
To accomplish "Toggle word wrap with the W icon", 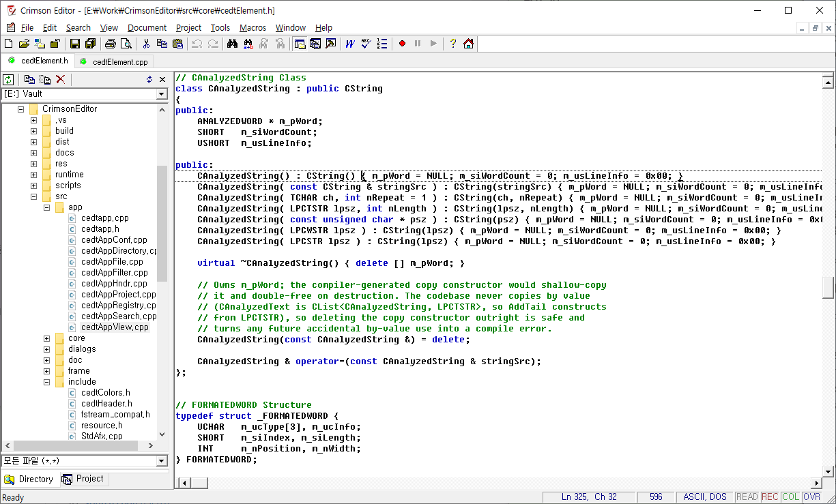I will pyautogui.click(x=351, y=44).
